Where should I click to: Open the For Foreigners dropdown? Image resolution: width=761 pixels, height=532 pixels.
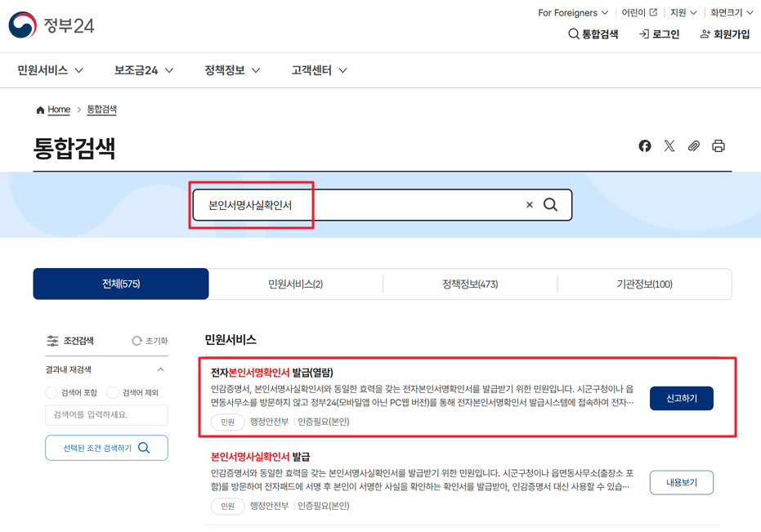point(572,12)
